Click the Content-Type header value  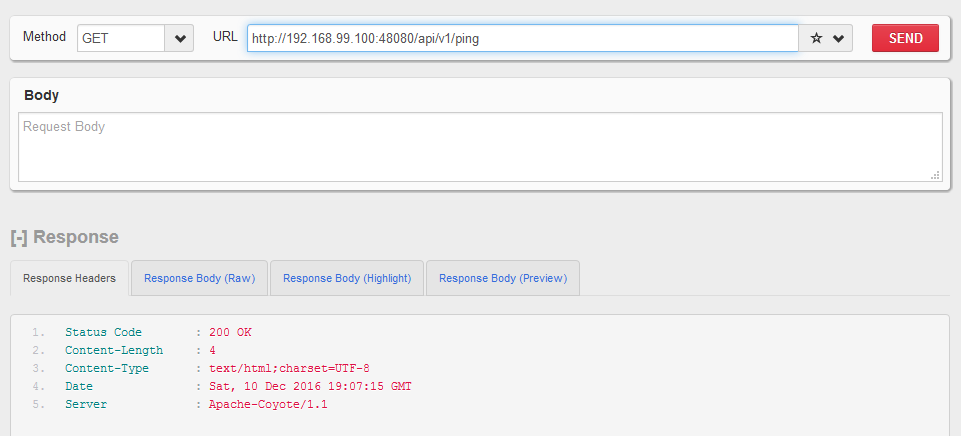[x=289, y=368]
